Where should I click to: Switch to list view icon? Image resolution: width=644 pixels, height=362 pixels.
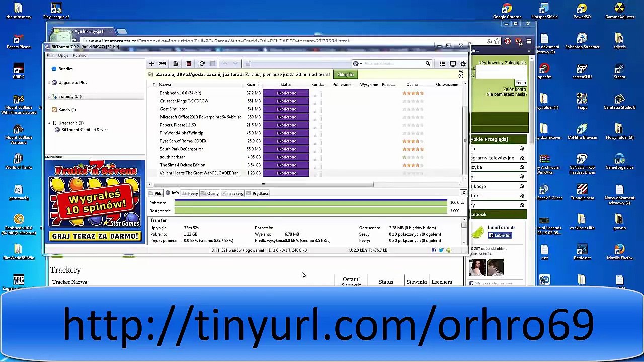coord(442,64)
